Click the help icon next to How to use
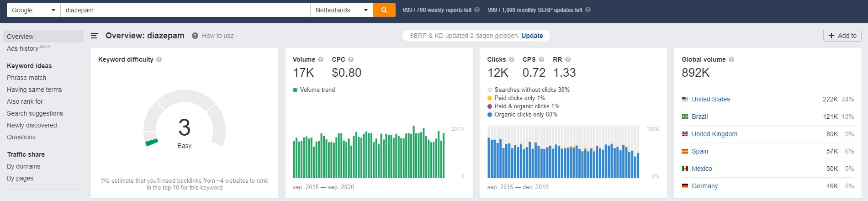Image resolution: width=868 pixels, height=201 pixels. click(x=195, y=36)
